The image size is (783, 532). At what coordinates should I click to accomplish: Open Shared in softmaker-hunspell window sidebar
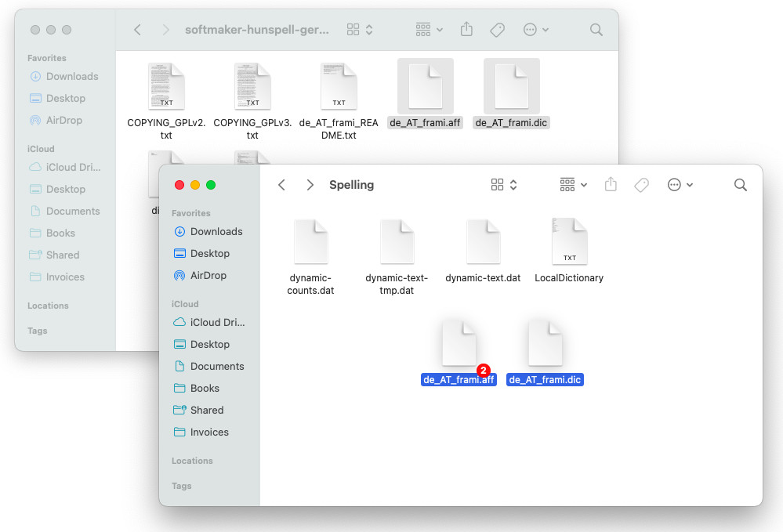tap(54, 255)
